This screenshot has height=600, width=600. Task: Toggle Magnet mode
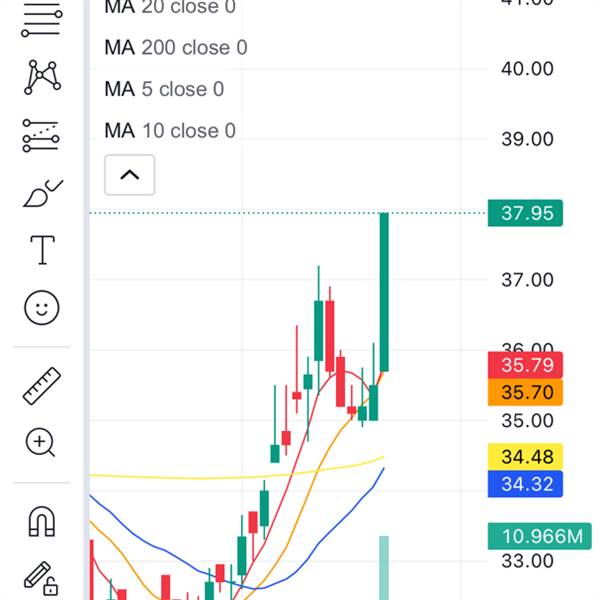tap(42, 521)
